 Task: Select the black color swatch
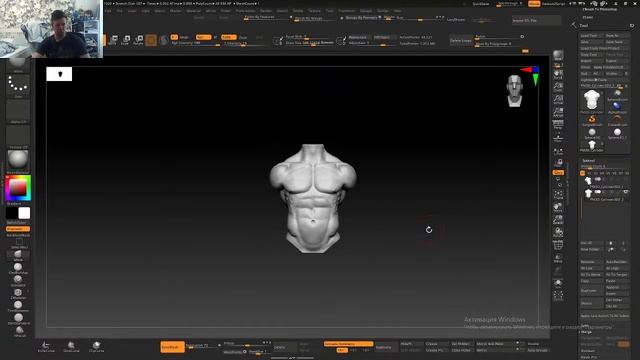pyautogui.click(x=12, y=213)
